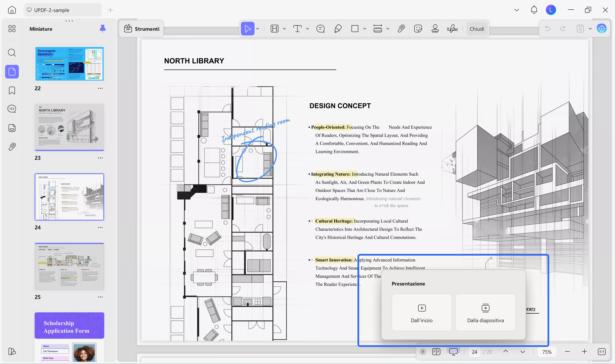Open the save options dropdown arrow
Image resolution: width=615 pixels, height=364 pixels.
(590, 29)
